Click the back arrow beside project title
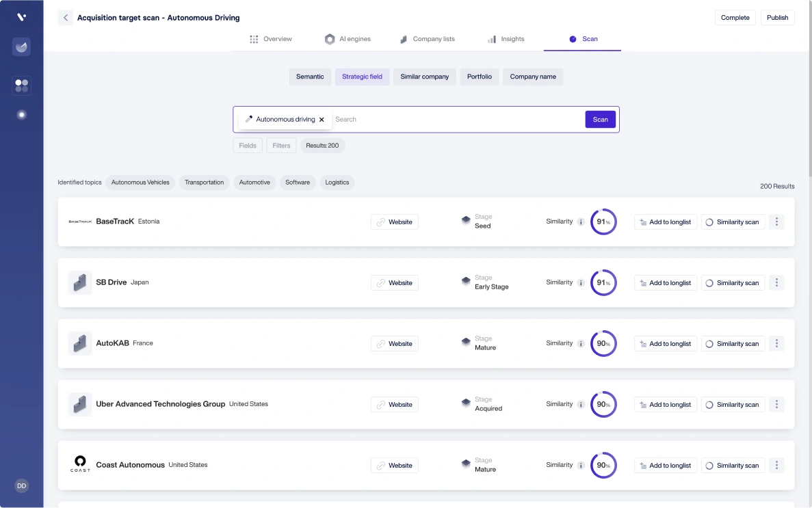 tap(66, 18)
